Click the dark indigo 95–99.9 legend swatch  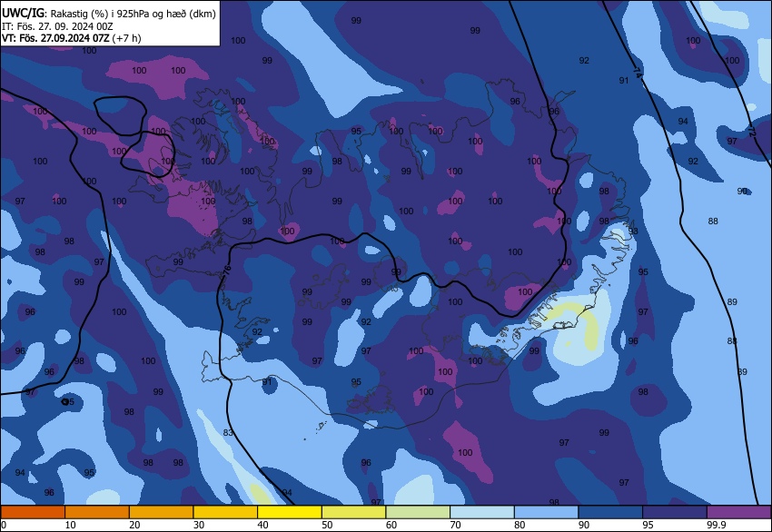point(675,512)
